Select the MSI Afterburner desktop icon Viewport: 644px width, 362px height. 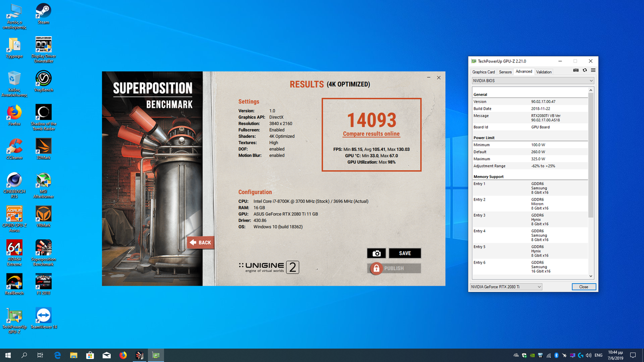(x=43, y=185)
